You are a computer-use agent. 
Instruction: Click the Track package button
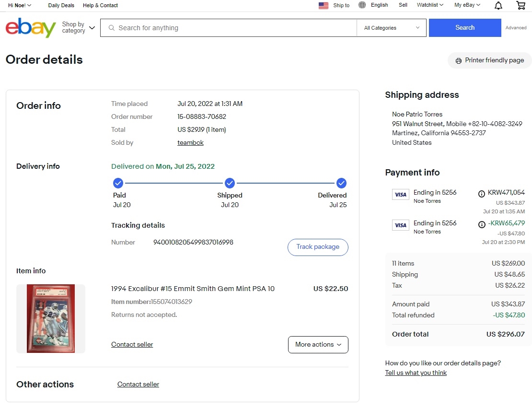318,247
